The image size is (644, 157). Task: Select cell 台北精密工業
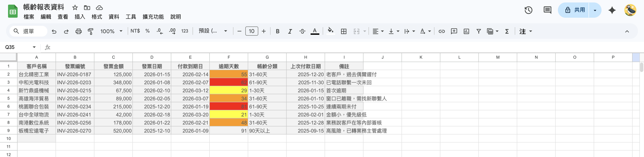click(36, 74)
